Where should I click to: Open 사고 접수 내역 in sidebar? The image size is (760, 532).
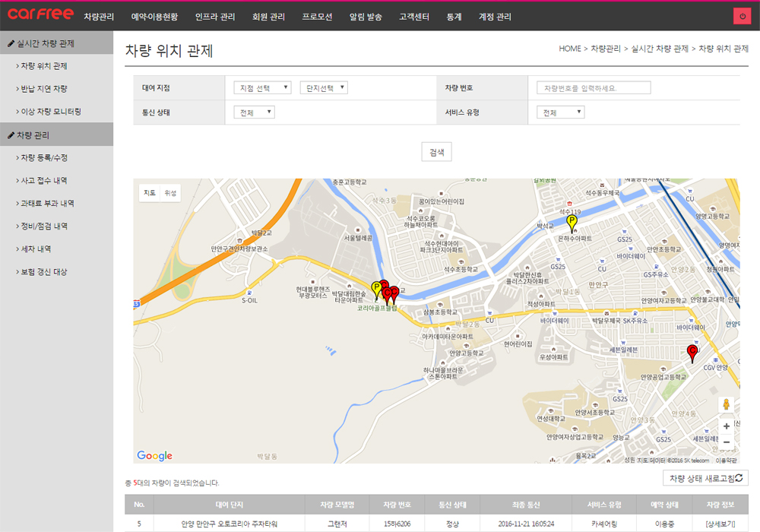coord(44,180)
